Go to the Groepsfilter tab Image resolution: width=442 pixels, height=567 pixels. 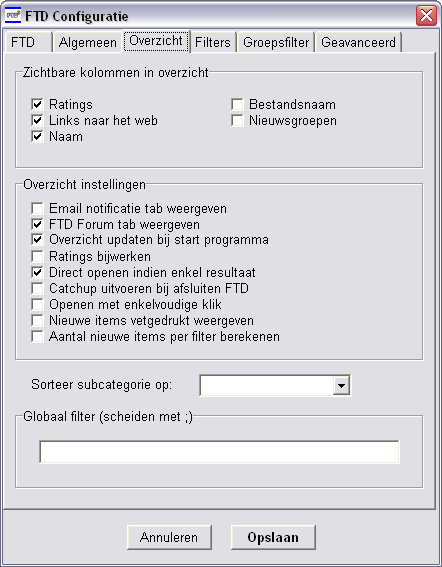[x=276, y=42]
